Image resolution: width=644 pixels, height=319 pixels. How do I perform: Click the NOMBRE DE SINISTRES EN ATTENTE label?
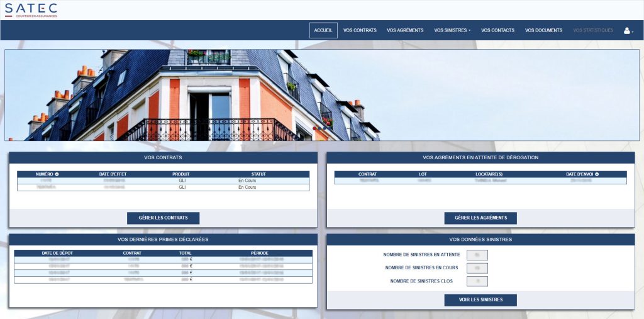pos(422,255)
